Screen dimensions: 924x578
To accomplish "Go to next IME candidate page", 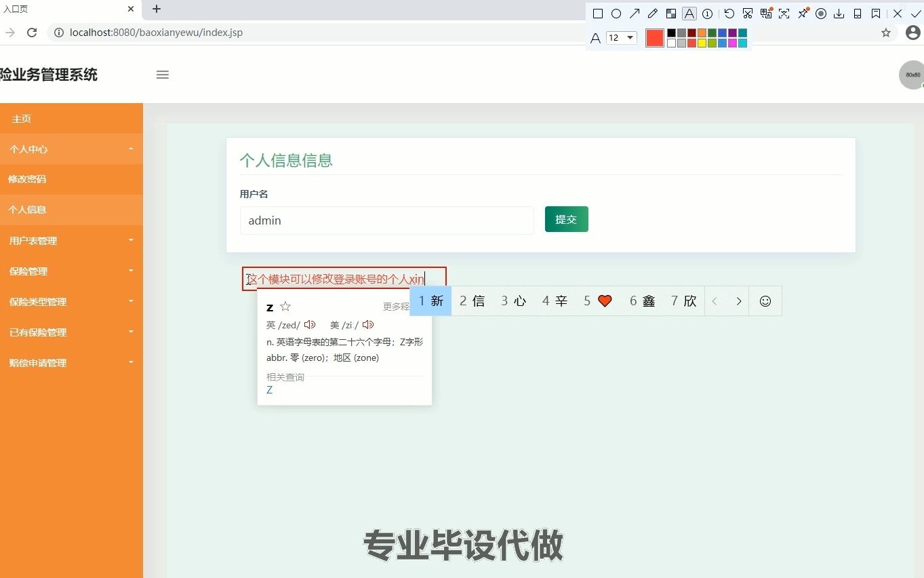I will 739,301.
